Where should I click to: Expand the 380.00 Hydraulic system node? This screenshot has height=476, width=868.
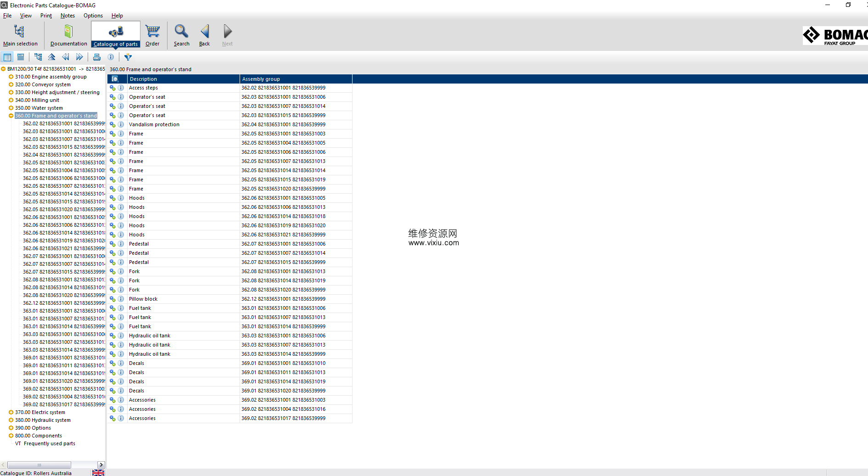pyautogui.click(x=11, y=420)
